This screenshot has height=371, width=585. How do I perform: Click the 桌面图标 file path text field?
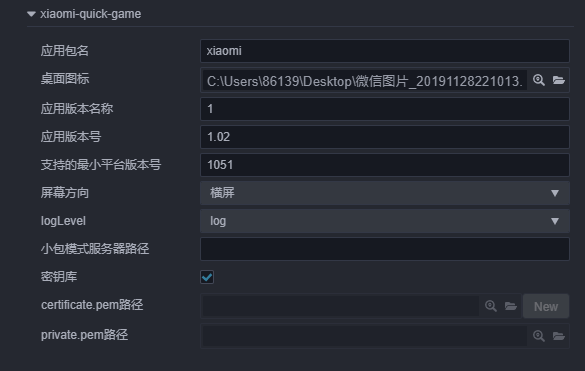pyautogui.click(x=365, y=80)
